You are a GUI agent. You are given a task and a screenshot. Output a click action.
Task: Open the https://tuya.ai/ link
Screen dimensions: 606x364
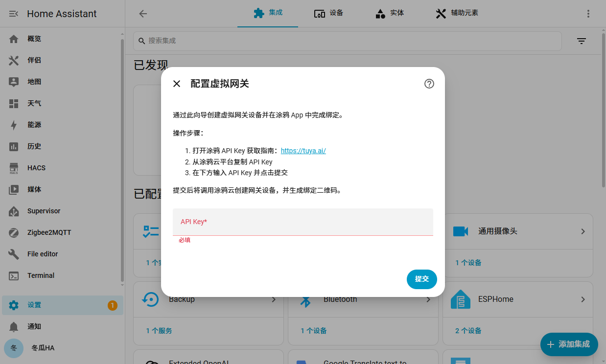click(303, 151)
